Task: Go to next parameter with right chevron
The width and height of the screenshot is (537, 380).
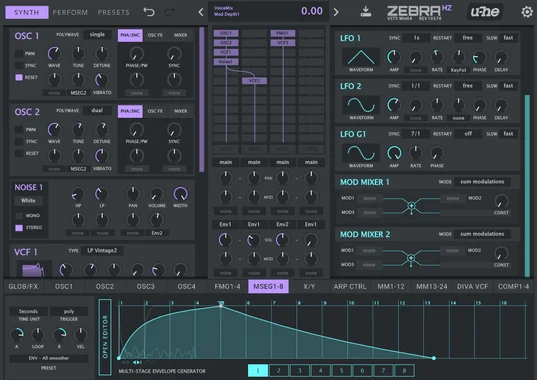Action: (x=336, y=12)
